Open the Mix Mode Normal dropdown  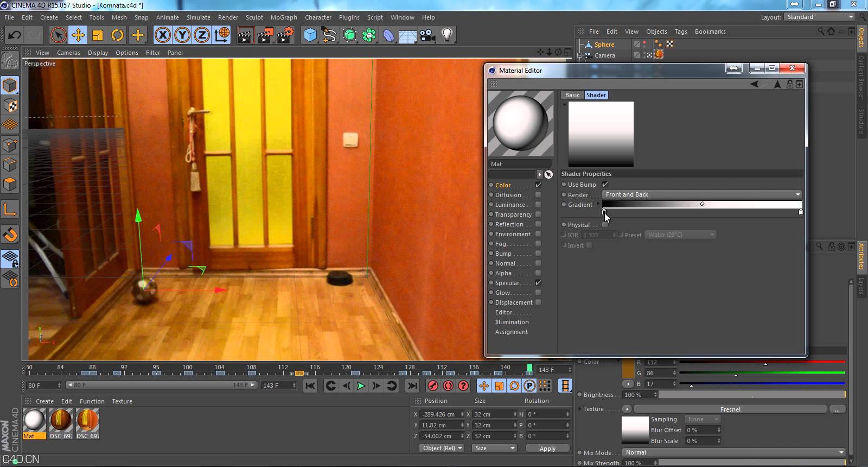[733, 452]
